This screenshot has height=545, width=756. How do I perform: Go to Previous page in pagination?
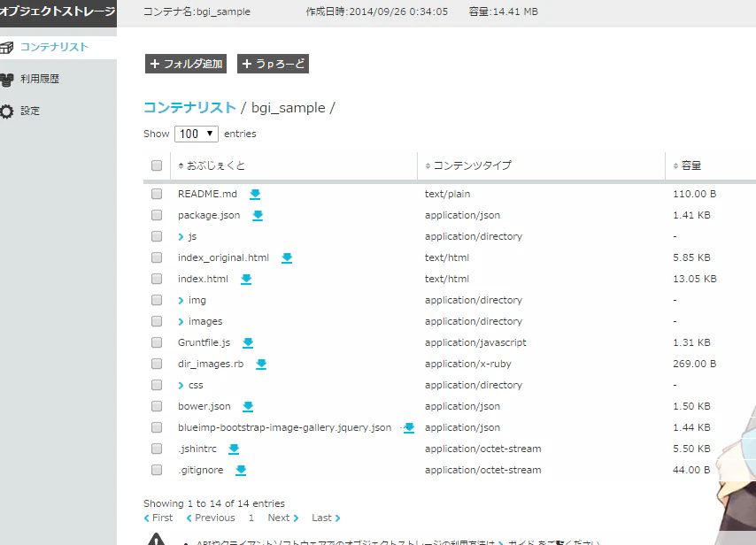point(211,518)
